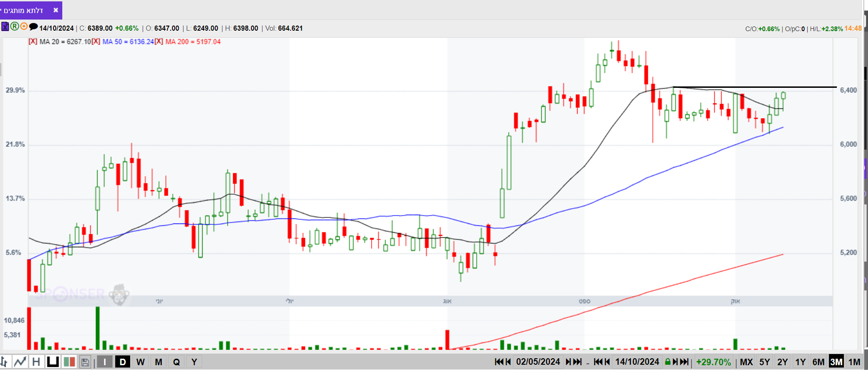Switch to intraday I interval
The image size is (868, 381).
tap(105, 362)
